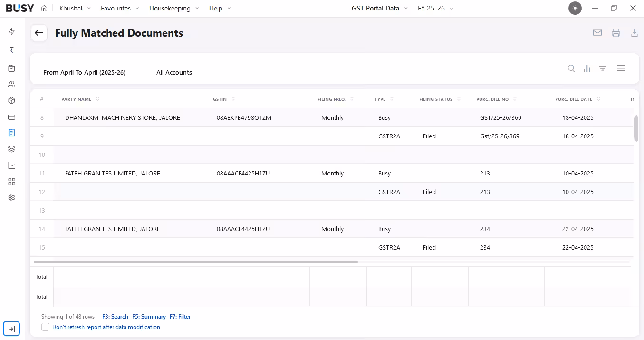Sort by the Filing Freq. column
The image size is (644, 340).
(x=336, y=99)
